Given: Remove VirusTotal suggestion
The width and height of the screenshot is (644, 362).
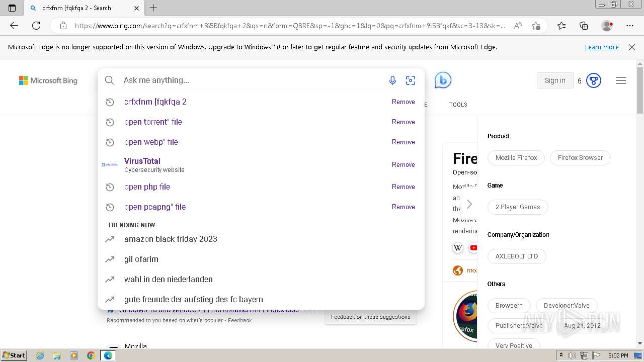Looking at the screenshot, I should pos(404,164).
